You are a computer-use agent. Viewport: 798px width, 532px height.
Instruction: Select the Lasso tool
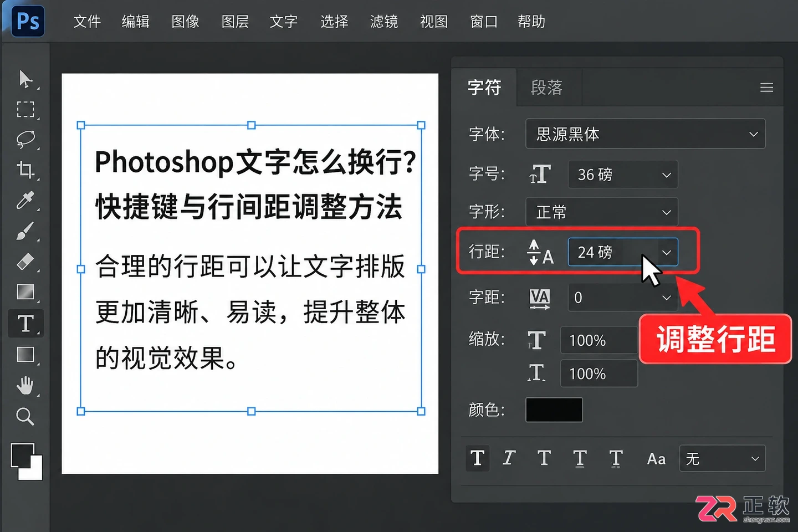(x=25, y=139)
